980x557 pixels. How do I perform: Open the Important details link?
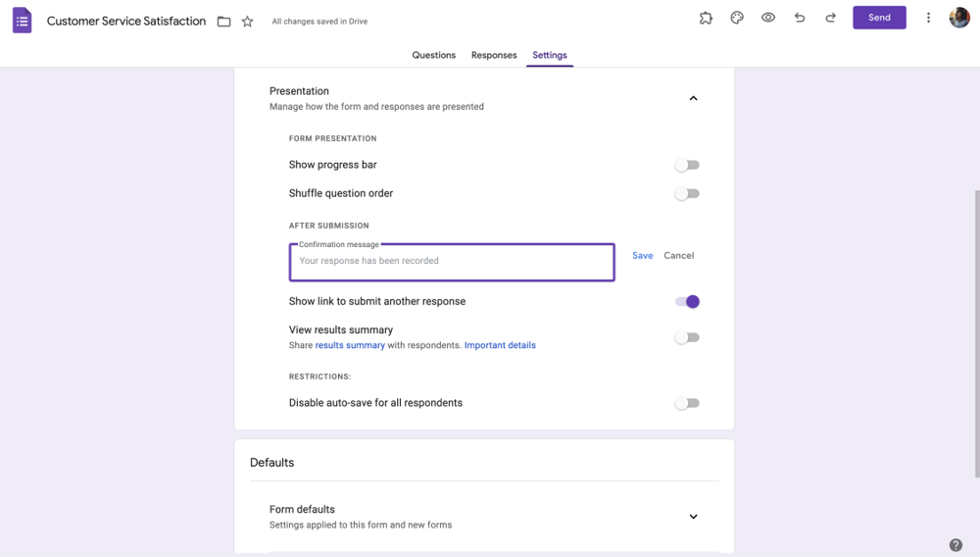pos(500,345)
